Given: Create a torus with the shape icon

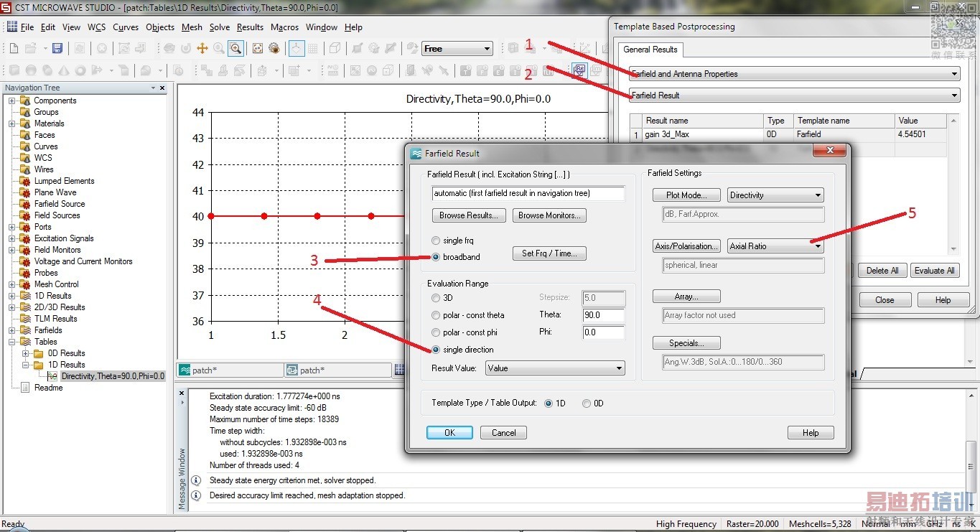Looking at the screenshot, I should click(x=80, y=70).
